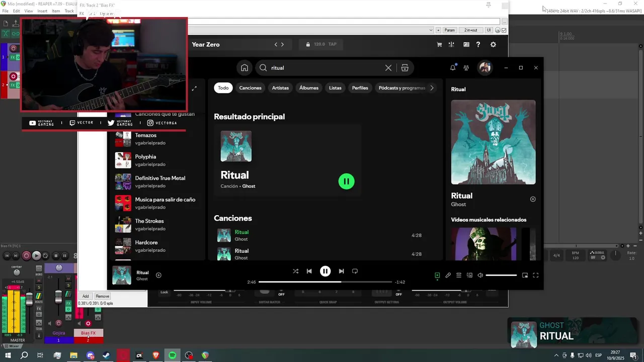
Task: Mute Spotify volume speaker icon
Action: [x=480, y=275]
